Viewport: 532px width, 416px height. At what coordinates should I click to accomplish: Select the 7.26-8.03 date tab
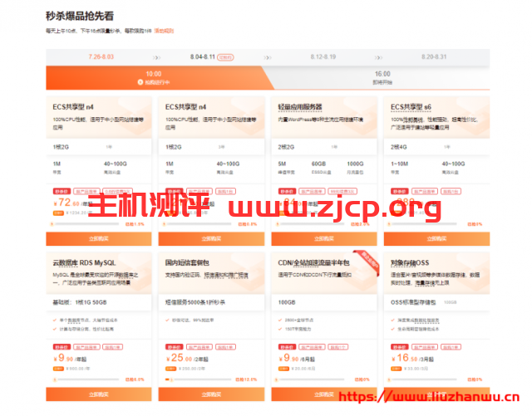101,56
